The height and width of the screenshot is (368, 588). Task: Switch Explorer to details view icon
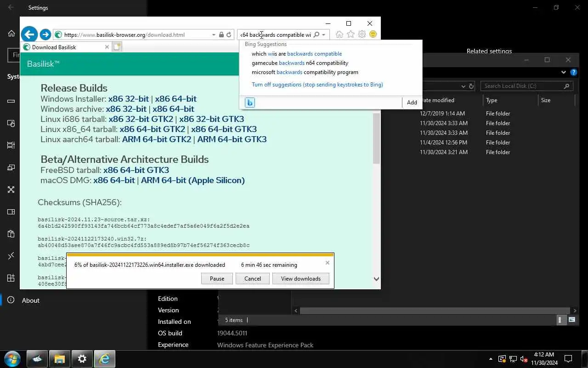[x=560, y=320]
